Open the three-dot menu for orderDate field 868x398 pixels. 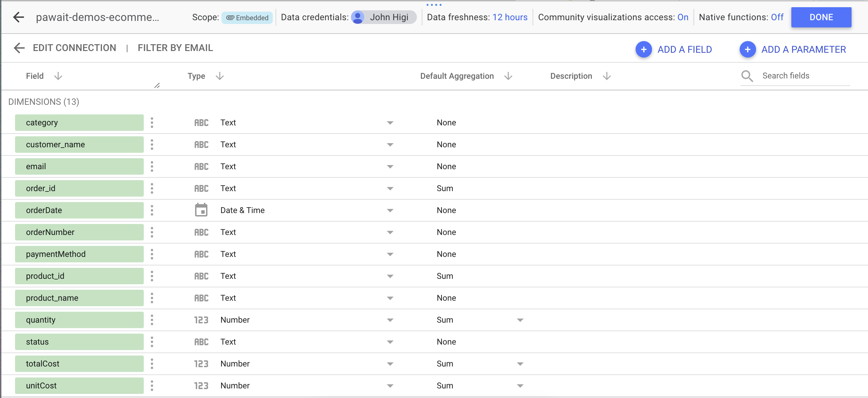click(152, 210)
